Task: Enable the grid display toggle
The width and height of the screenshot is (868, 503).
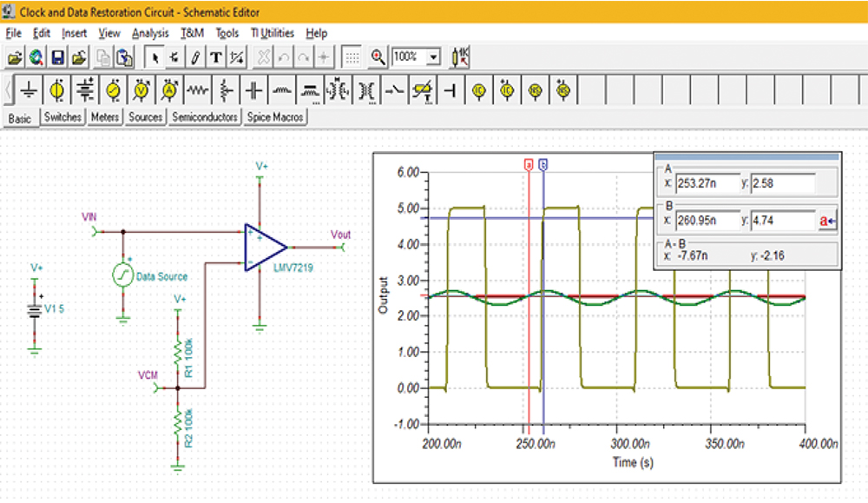Action: pos(352,57)
